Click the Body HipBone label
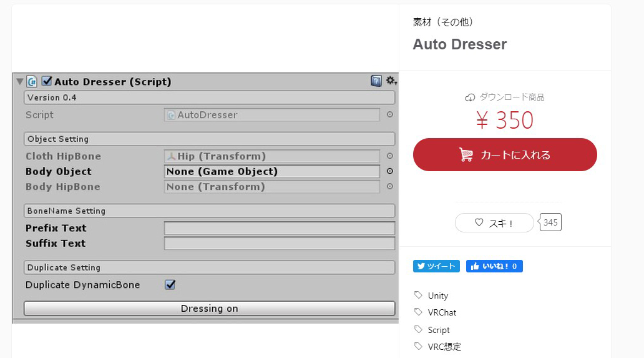This screenshot has width=644, height=358. (x=62, y=187)
